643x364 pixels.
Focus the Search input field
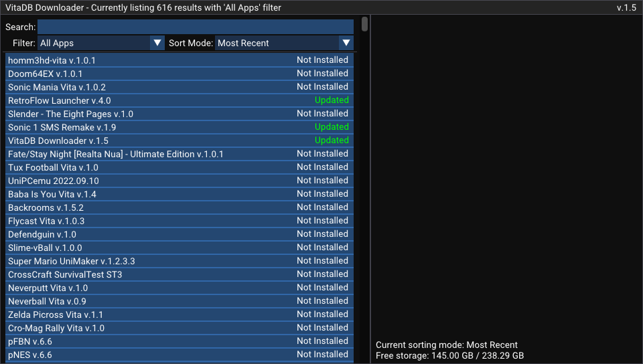click(x=195, y=27)
